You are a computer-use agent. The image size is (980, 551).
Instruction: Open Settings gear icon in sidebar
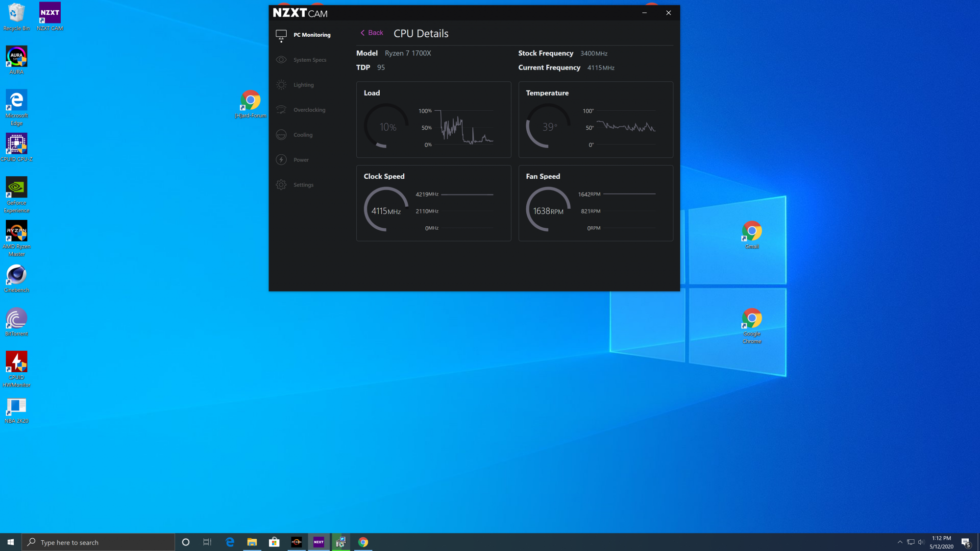click(x=281, y=185)
